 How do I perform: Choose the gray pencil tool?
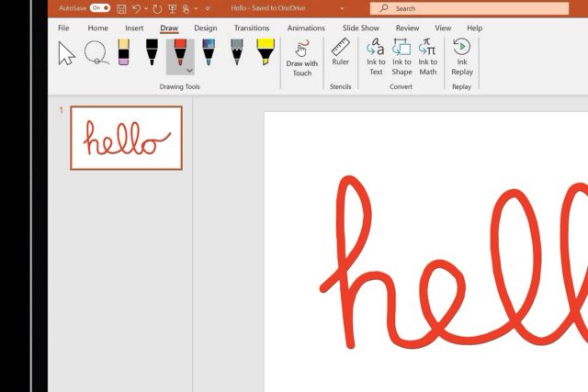click(237, 52)
